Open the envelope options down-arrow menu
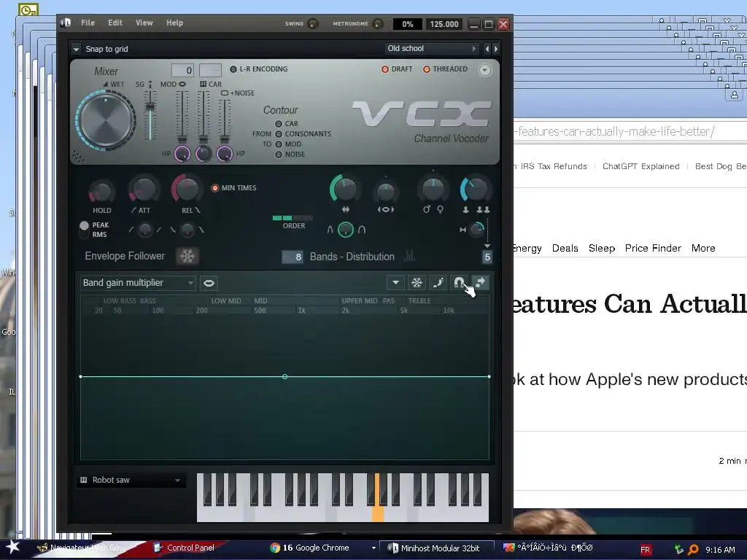Screen dimensions: 747x560 tap(395, 283)
